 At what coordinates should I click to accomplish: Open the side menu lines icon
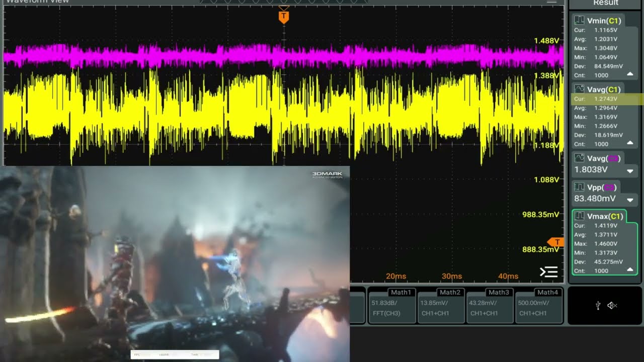click(x=548, y=272)
